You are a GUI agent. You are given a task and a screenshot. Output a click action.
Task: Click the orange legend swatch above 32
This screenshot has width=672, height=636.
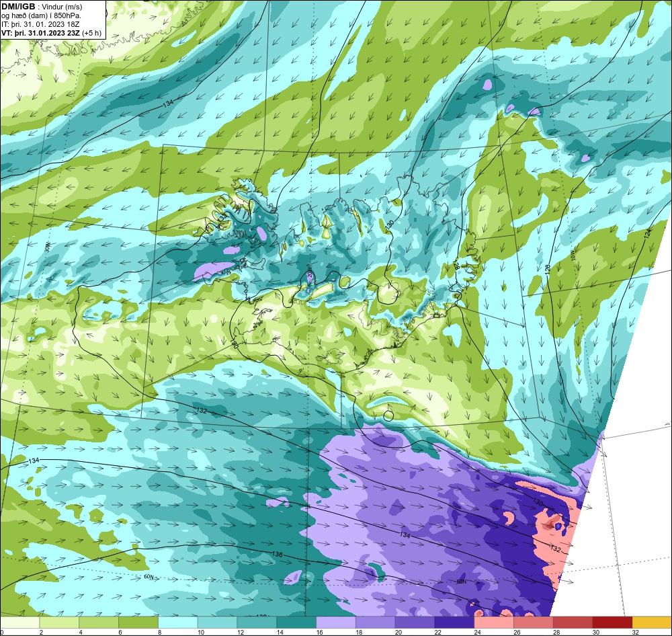(x=652, y=623)
